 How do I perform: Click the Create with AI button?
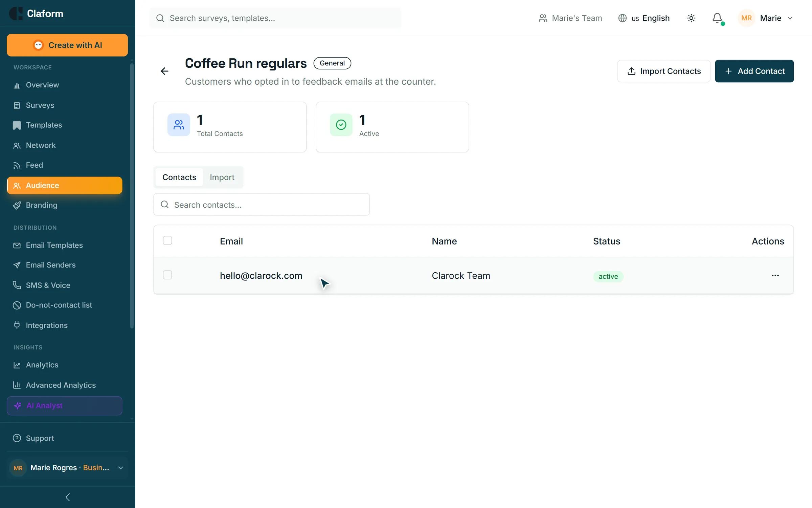point(67,45)
